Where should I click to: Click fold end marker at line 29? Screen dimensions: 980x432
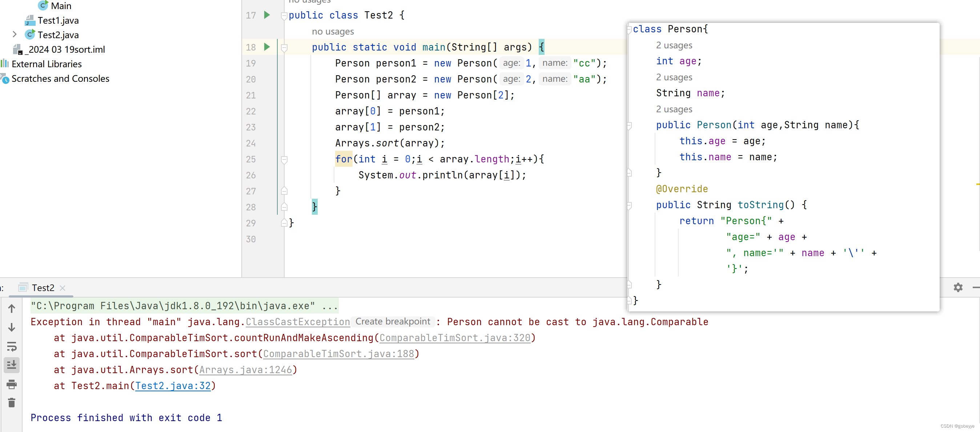(284, 222)
